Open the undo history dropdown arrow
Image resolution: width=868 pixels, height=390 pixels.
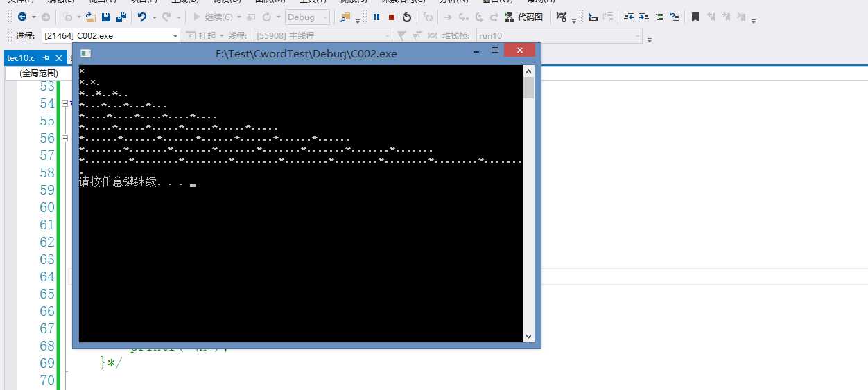[x=154, y=17]
